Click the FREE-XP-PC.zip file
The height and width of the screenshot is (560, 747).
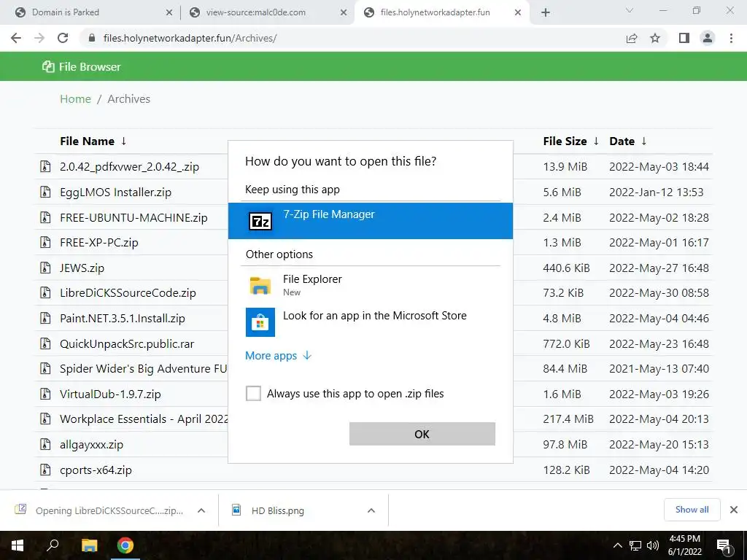point(98,242)
